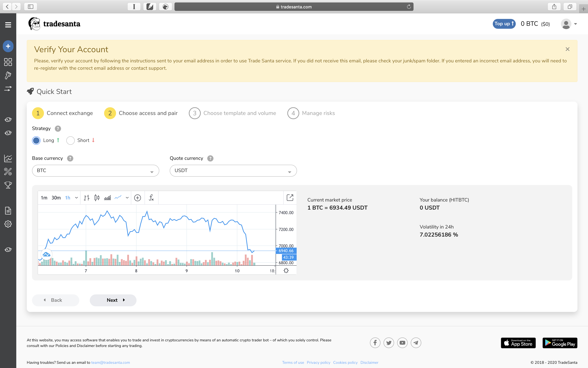Open the user avatar account menu
The height and width of the screenshot is (368, 588).
pos(569,24)
